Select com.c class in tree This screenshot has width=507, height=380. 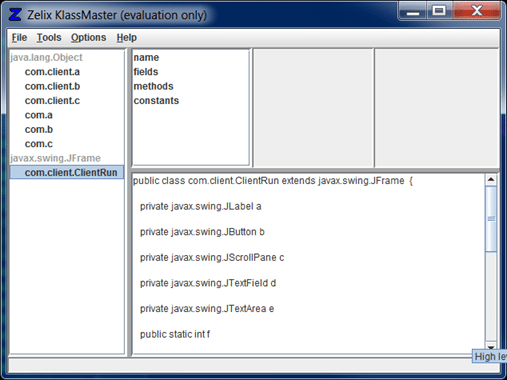39,144
